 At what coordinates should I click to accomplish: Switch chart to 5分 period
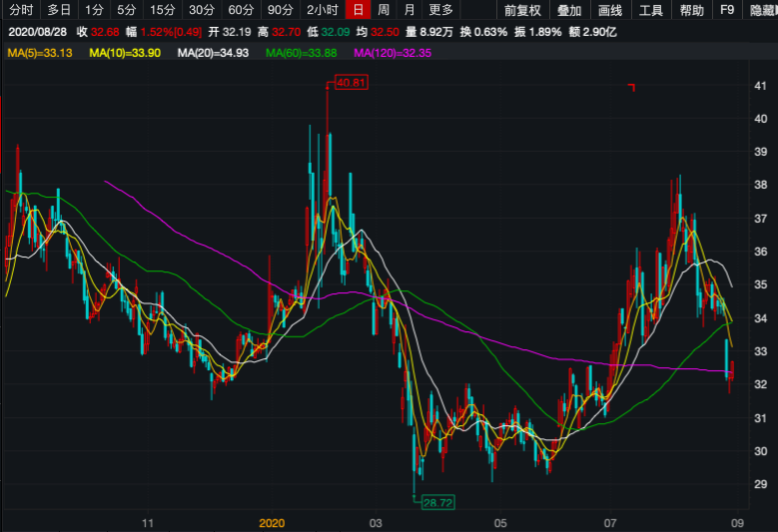tap(126, 10)
